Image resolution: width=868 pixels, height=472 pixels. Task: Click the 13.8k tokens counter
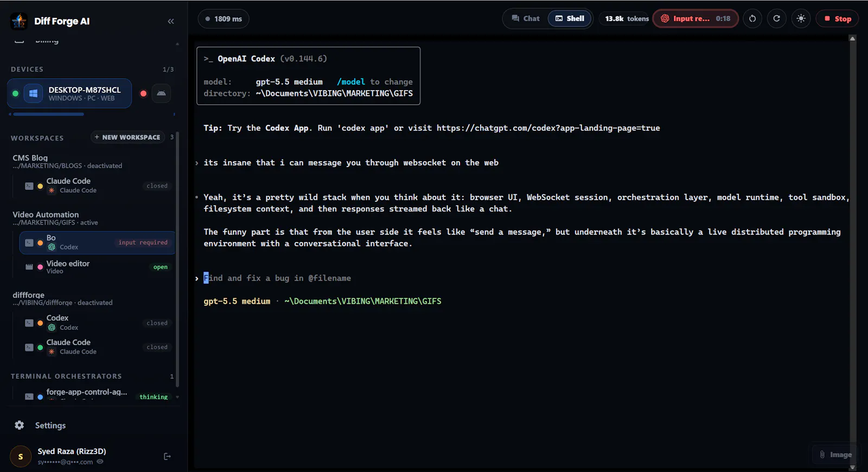[627, 18]
